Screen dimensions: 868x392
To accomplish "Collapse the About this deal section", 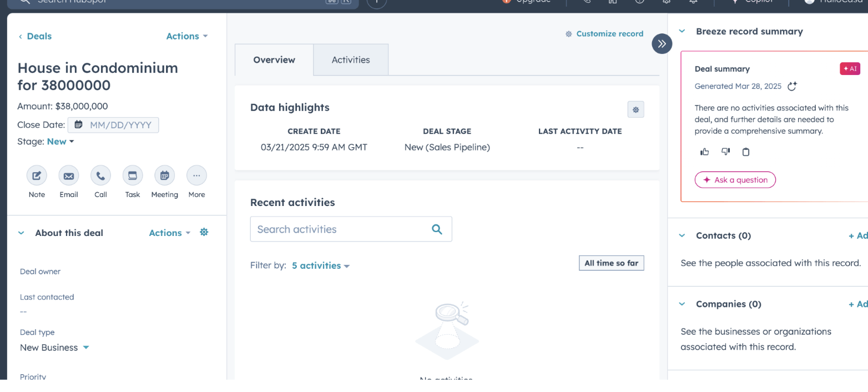I will [22, 233].
